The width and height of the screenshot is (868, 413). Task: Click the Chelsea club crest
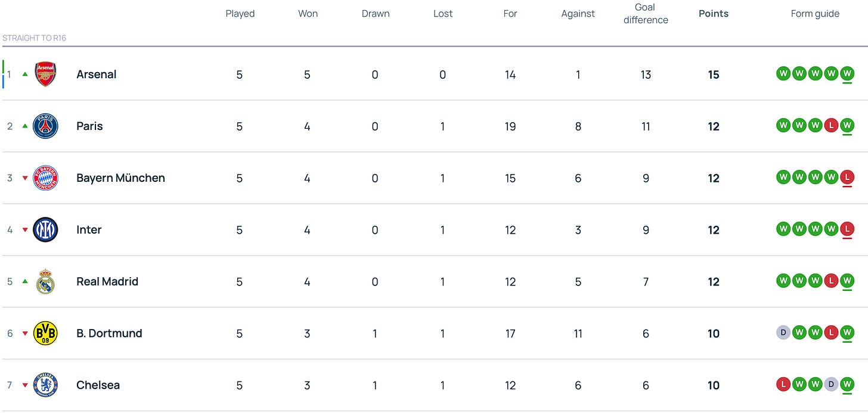click(45, 386)
